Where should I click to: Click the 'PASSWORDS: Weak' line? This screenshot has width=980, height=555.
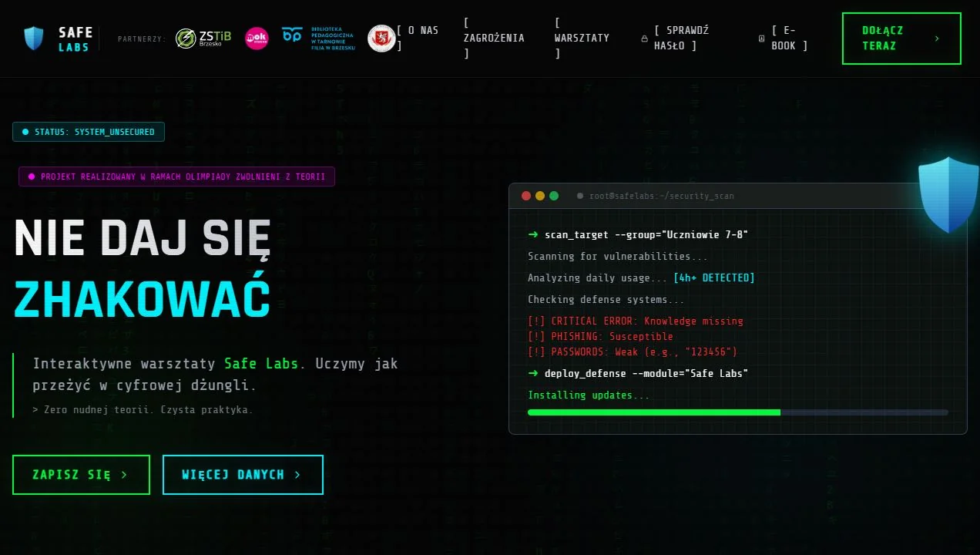[x=633, y=351]
